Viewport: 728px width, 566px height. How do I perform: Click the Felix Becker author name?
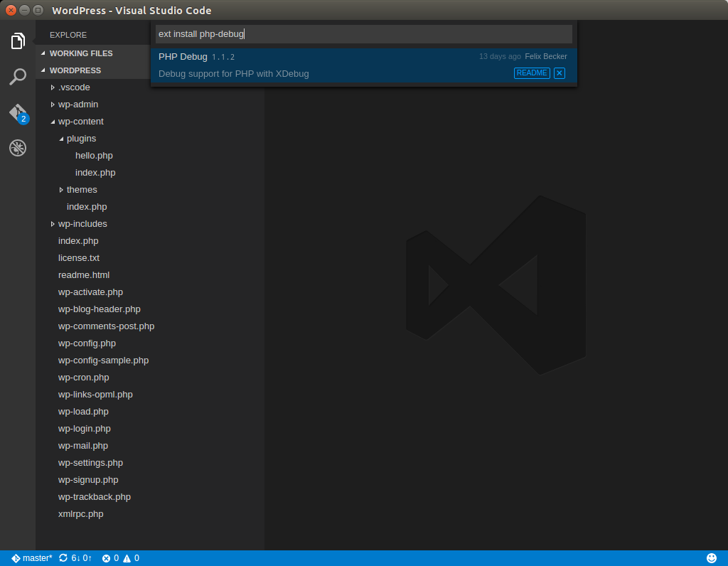click(545, 56)
